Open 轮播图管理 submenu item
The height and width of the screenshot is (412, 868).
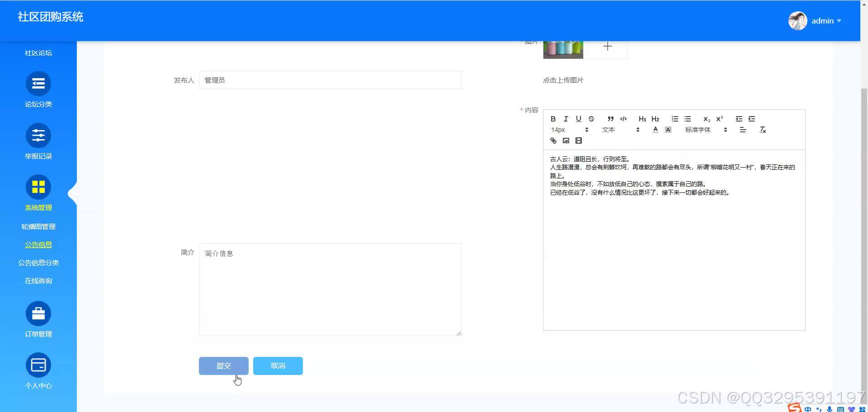[x=38, y=226]
